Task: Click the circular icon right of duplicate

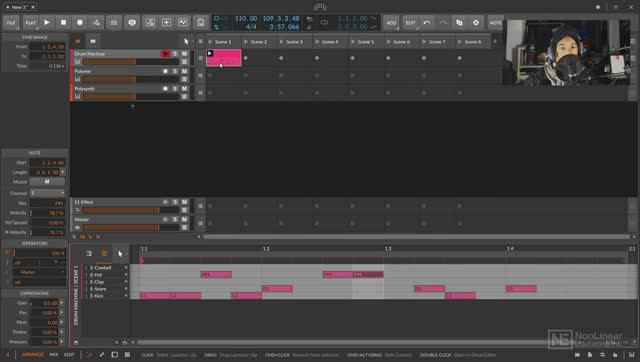Action: (x=476, y=22)
